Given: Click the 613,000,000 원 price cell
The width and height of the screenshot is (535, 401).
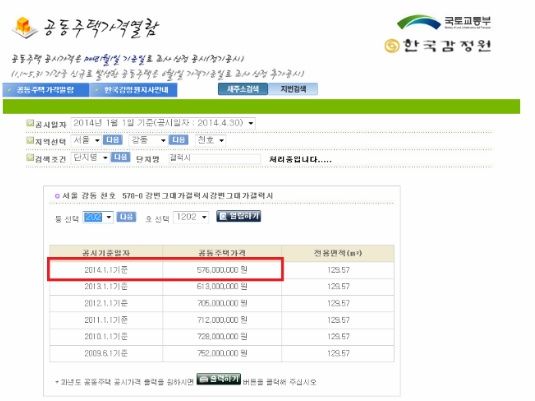Looking at the screenshot, I should [222, 286].
